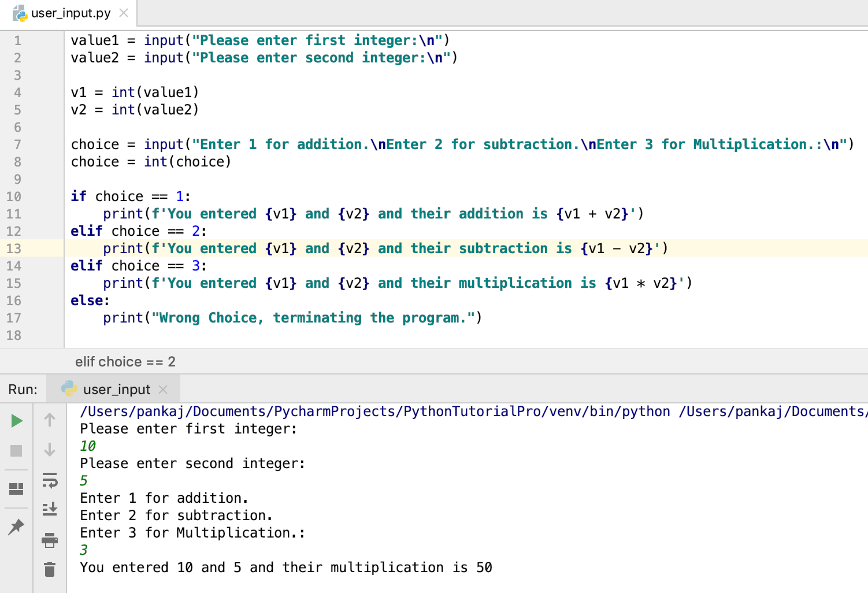Pin the Run tool window tab
Image resolution: width=868 pixels, height=593 pixels.
pyautogui.click(x=16, y=527)
